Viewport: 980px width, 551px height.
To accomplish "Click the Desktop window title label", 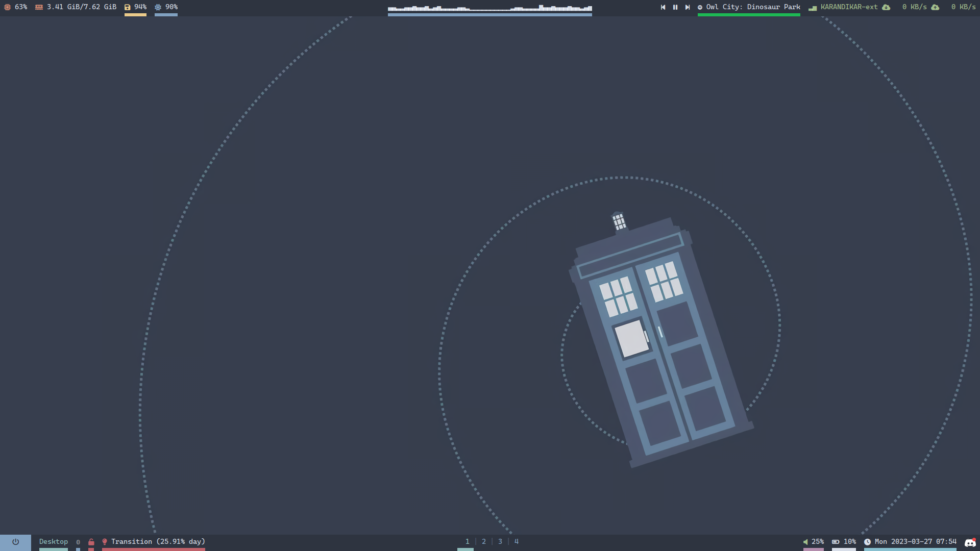I will (54, 542).
